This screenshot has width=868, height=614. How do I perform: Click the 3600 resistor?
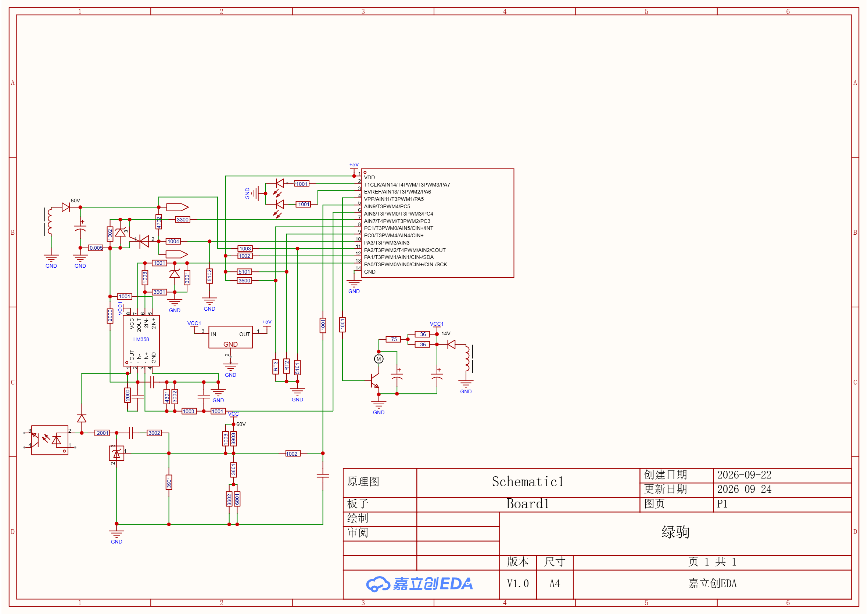point(244,281)
